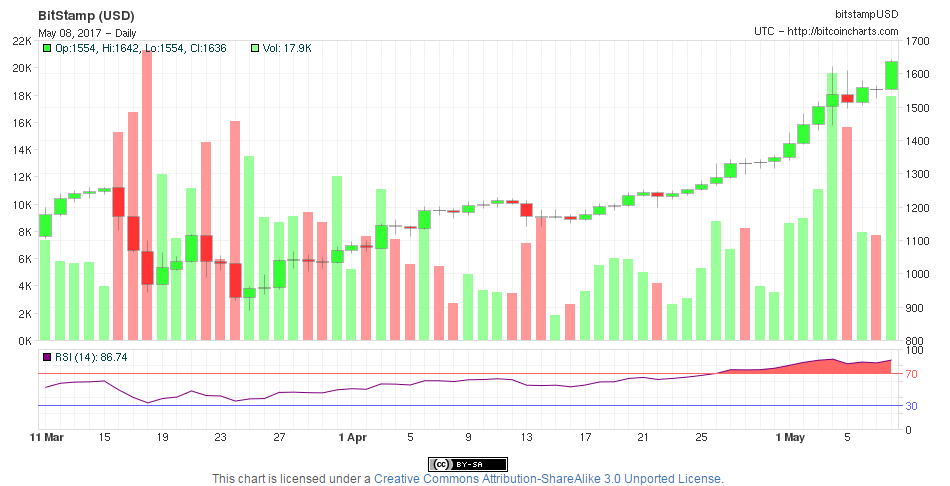Click the CC BY-SA license badge
This screenshot has width=950, height=486.
pos(468,465)
